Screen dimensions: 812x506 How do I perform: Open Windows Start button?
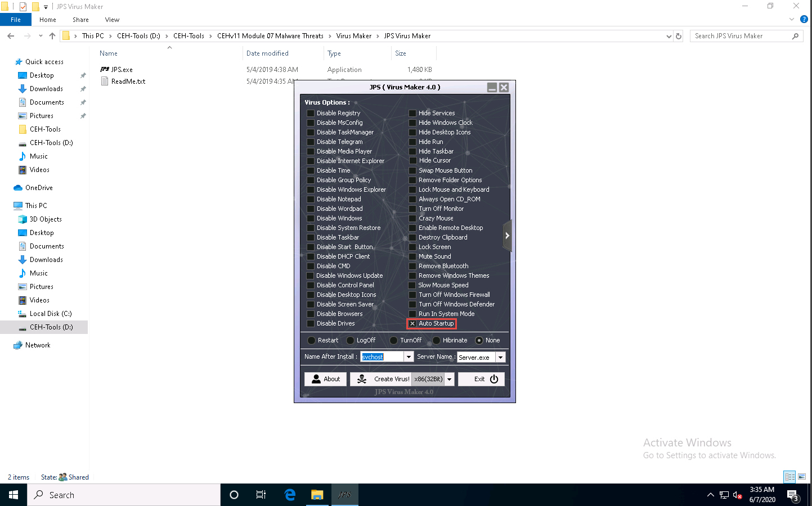tap(14, 495)
